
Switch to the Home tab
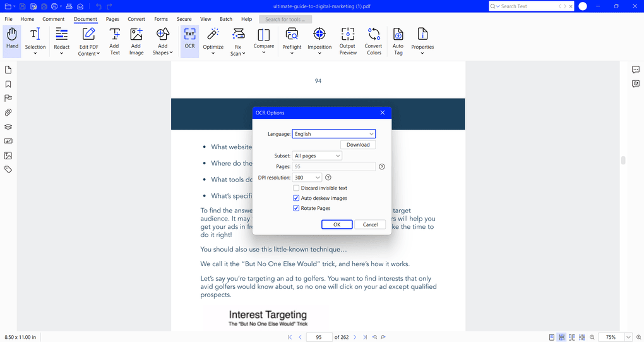tap(28, 19)
